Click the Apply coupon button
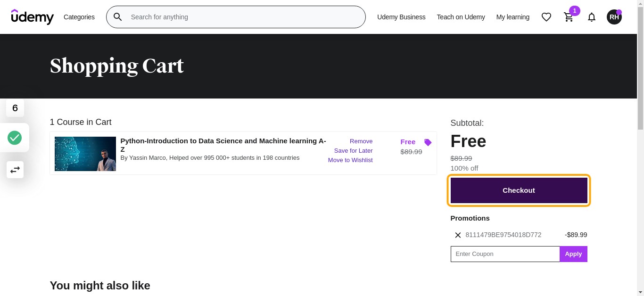The height and width of the screenshot is (296, 644). pyautogui.click(x=573, y=254)
